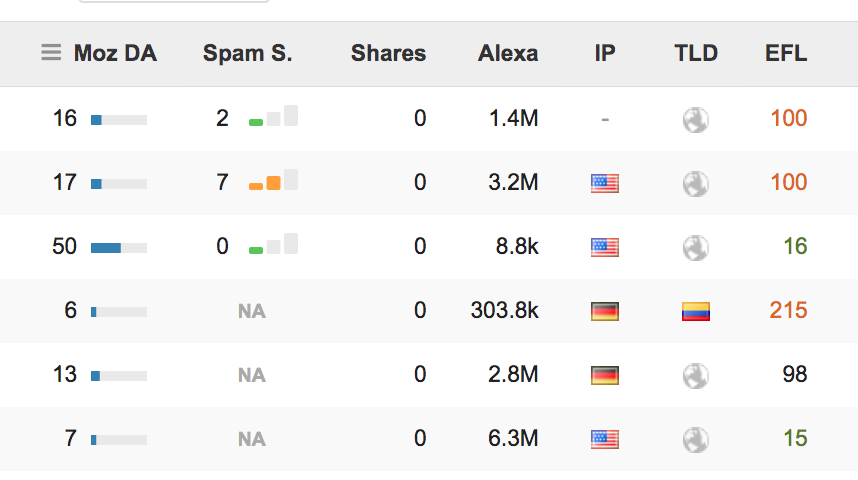
Task: Click the EFL value 215
Action: pyautogui.click(x=788, y=310)
